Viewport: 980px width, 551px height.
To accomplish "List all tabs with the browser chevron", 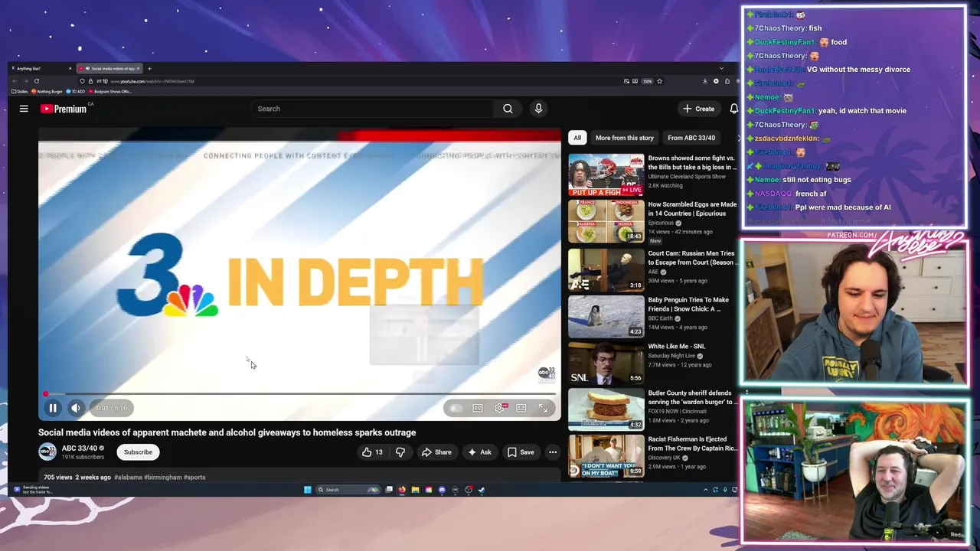I will [x=721, y=68].
